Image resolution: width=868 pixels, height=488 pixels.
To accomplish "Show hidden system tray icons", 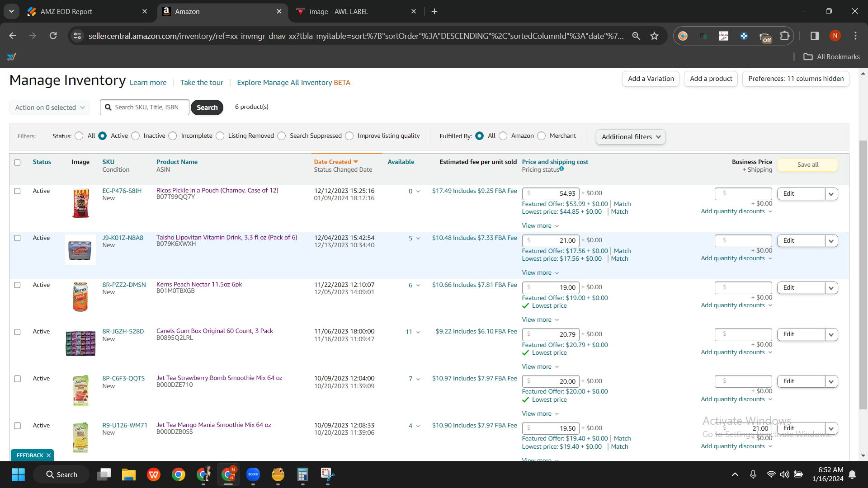I will pos(735,474).
